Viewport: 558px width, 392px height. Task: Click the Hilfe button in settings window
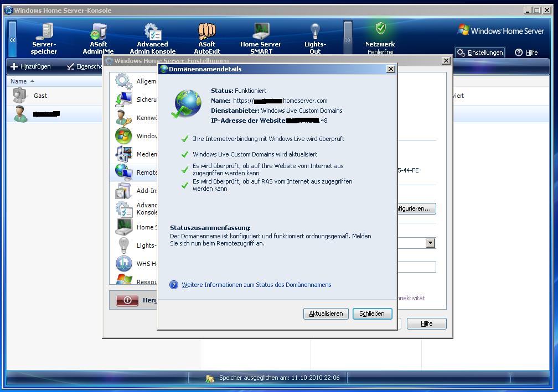pyautogui.click(x=426, y=323)
